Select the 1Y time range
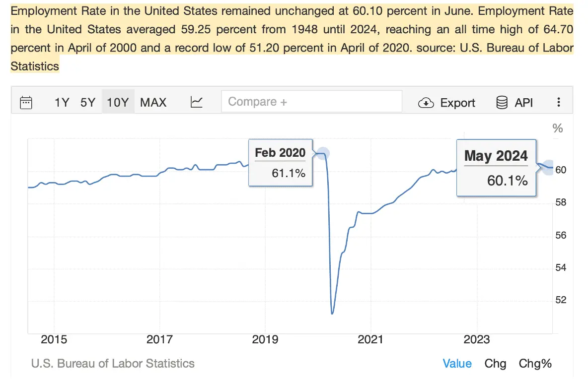Viewport: 588px width, 383px height. pos(62,103)
